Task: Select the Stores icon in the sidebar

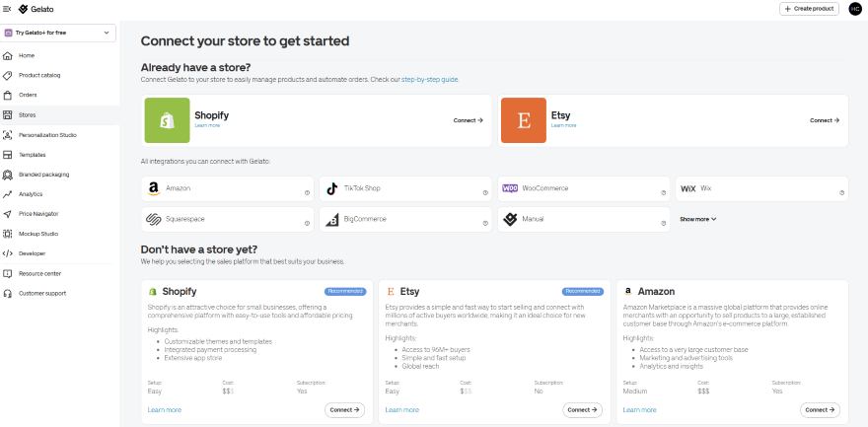Action: (x=8, y=115)
